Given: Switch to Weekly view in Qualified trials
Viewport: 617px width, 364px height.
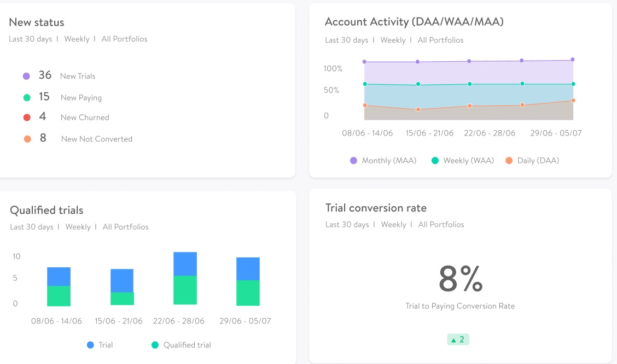Looking at the screenshot, I should pyautogui.click(x=77, y=227).
